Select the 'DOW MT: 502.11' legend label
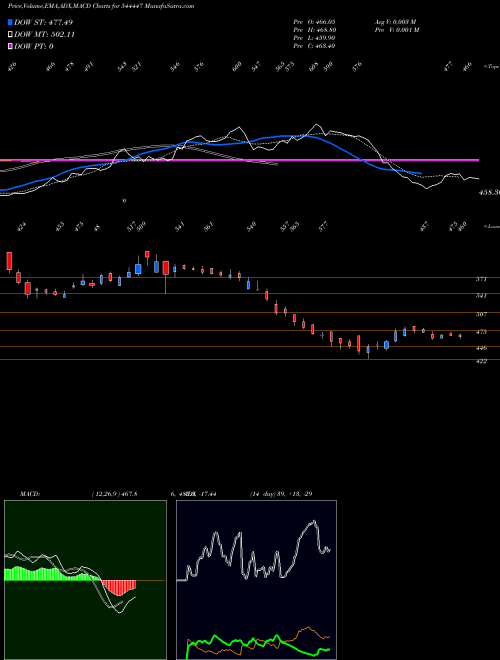Image resolution: width=500 pixels, height=660 pixels. pos(44,35)
